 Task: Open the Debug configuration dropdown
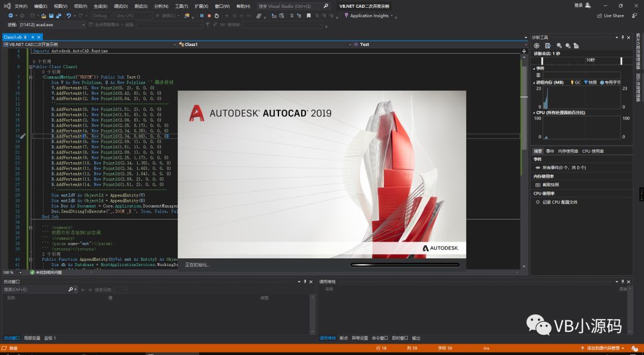point(103,16)
